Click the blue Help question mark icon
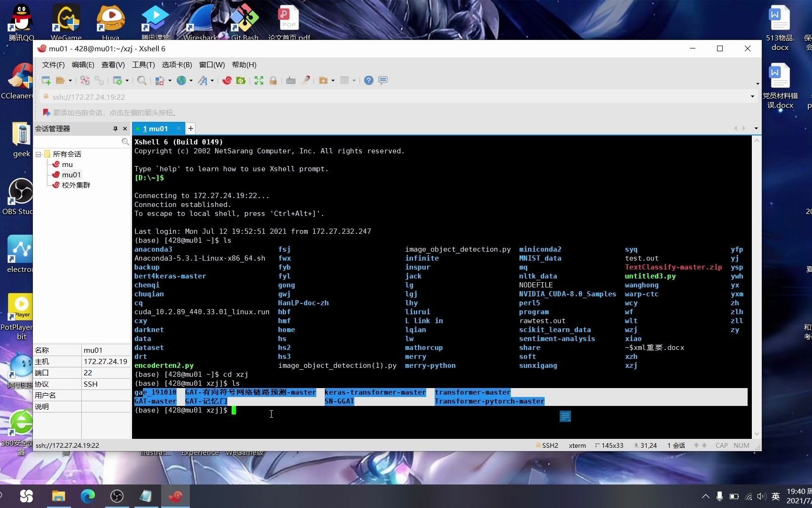Viewport: 812px width, 508px height. pos(369,80)
